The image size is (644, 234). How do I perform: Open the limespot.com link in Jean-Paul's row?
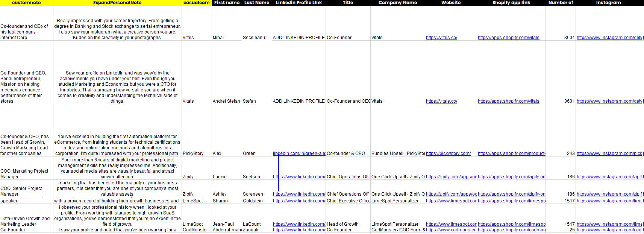click(451, 224)
